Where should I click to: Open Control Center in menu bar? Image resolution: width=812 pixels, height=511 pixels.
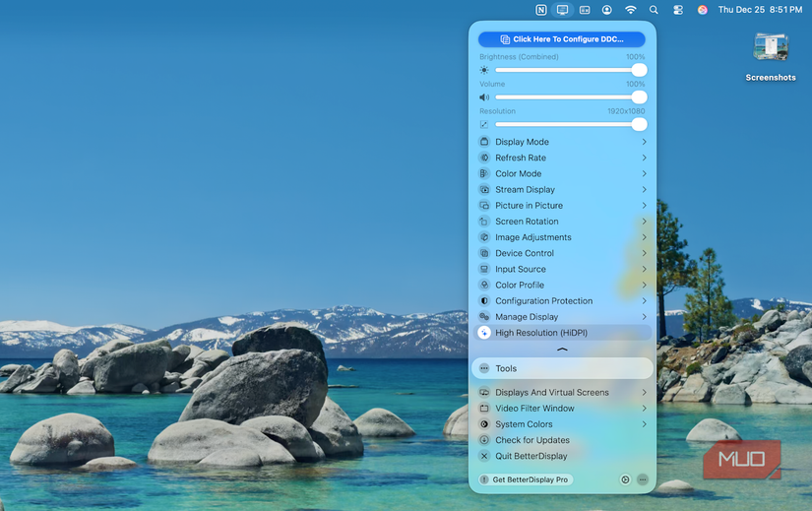[678, 10]
